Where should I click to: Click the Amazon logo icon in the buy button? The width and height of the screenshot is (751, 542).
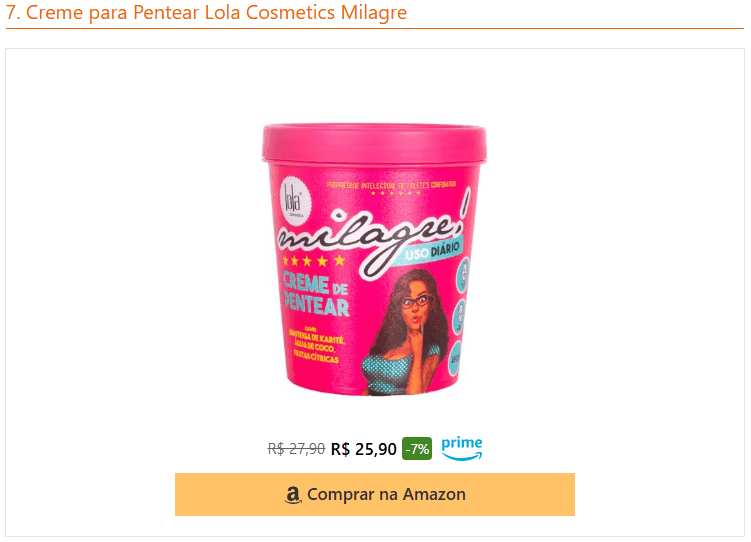tap(293, 495)
